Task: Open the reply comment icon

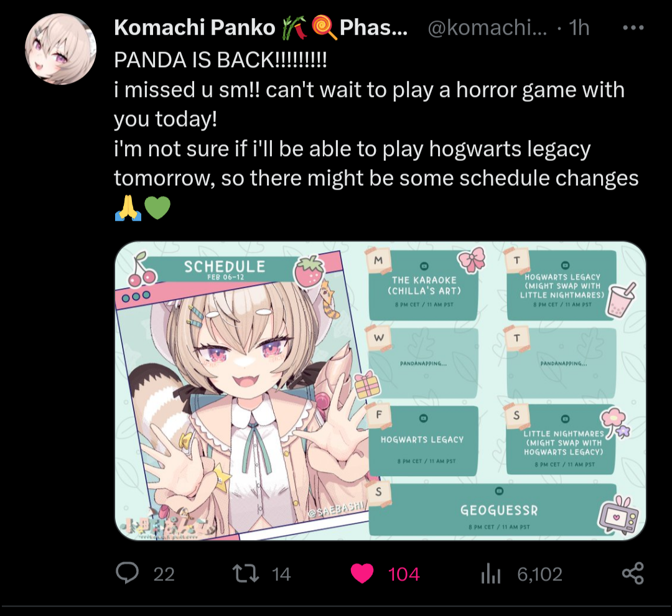Action: click(128, 573)
